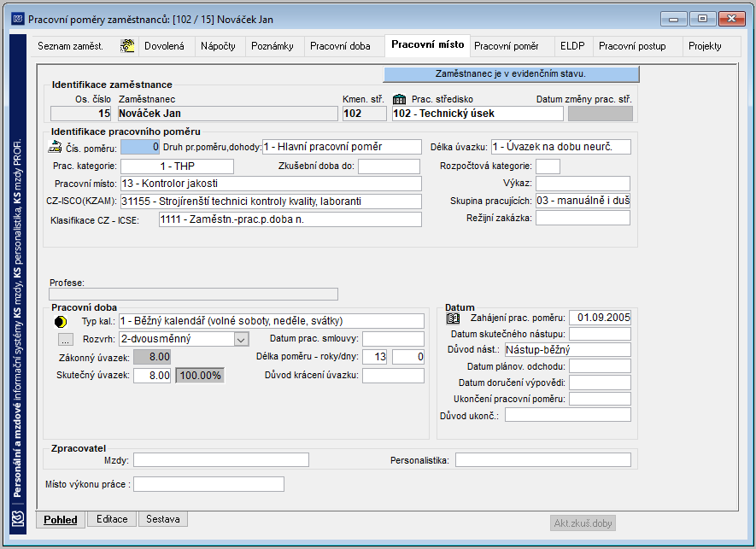
Task: Click the Akt.zkuš.doby button
Action: click(583, 523)
